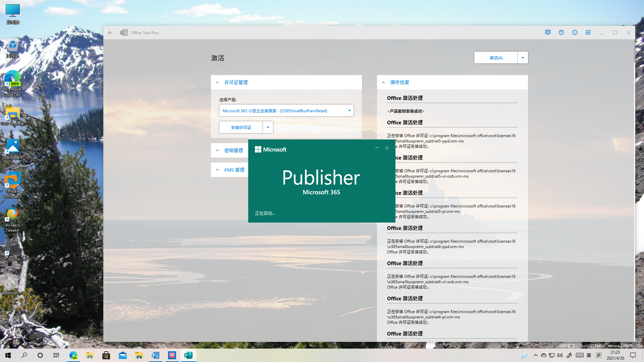This screenshot has height=362, width=644.
Task: Click the Office Tool Plus logo icon
Action: [x=124, y=33]
